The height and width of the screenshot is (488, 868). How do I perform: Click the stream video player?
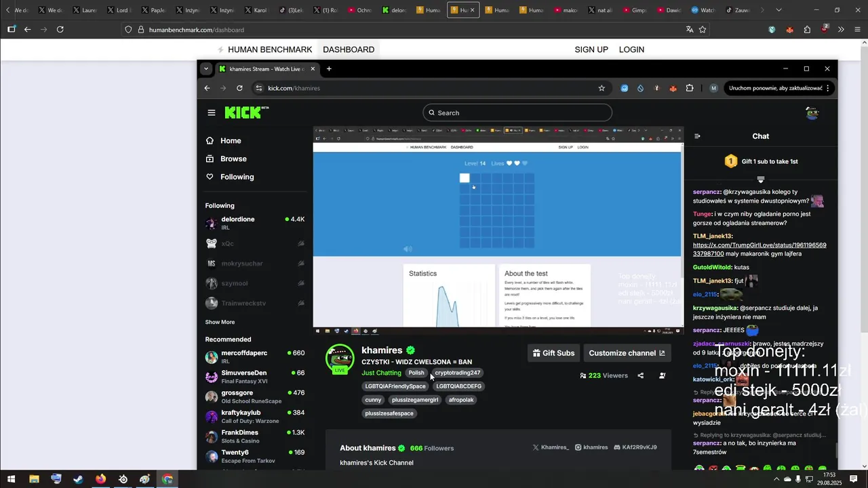[x=498, y=231]
